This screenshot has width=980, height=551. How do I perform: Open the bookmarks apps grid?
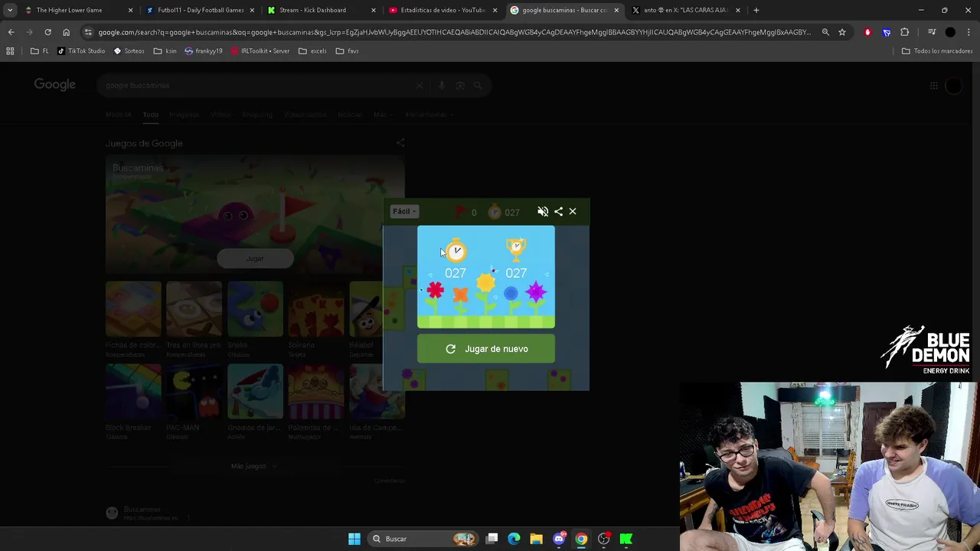(10, 51)
